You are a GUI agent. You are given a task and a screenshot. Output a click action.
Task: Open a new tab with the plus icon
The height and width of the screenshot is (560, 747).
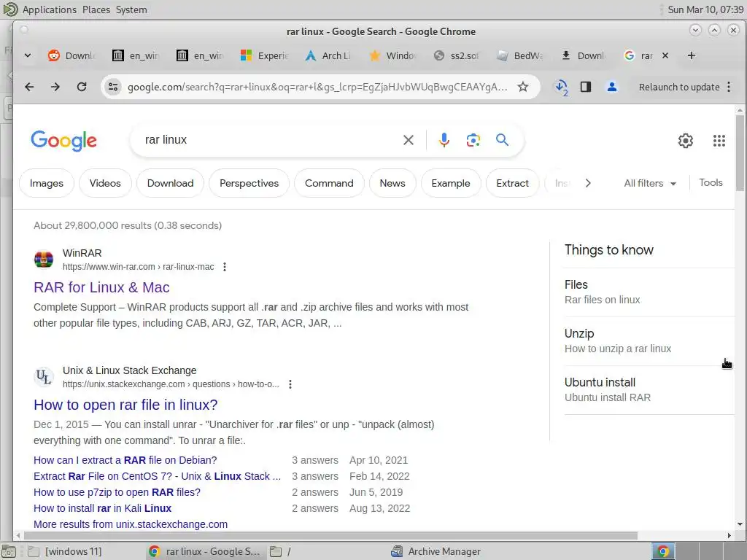click(x=692, y=55)
